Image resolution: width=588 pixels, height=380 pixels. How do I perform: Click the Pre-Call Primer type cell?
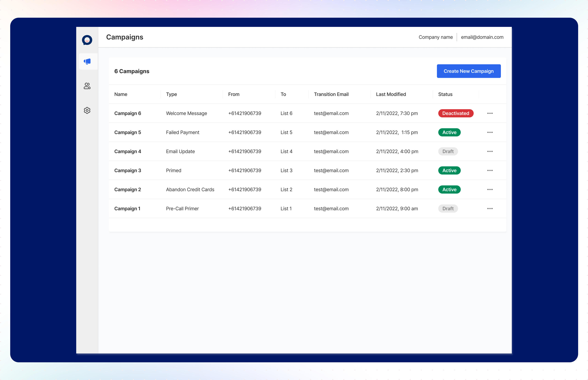pos(182,209)
